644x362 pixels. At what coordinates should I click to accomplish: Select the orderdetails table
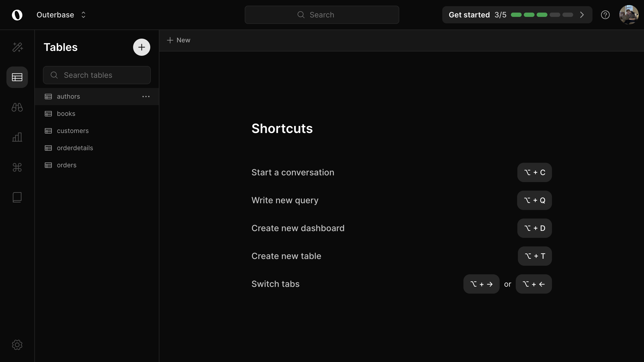point(75,148)
